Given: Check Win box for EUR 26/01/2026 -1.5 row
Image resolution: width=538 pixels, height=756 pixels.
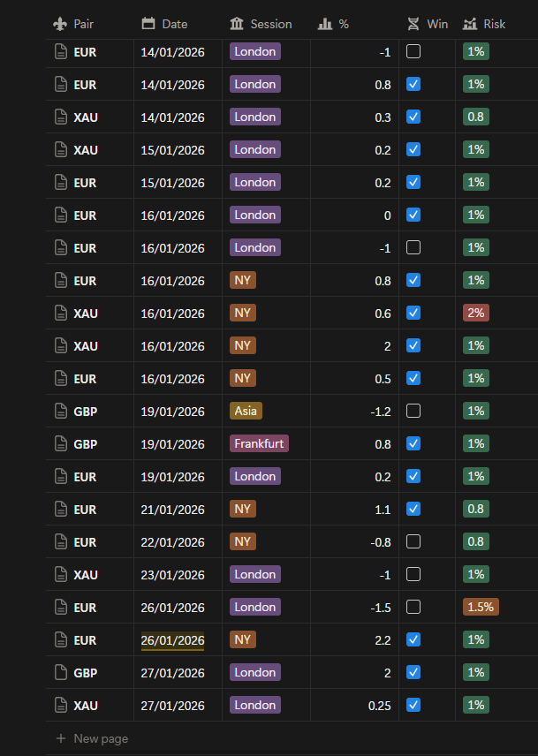Looking at the screenshot, I should tap(413, 607).
